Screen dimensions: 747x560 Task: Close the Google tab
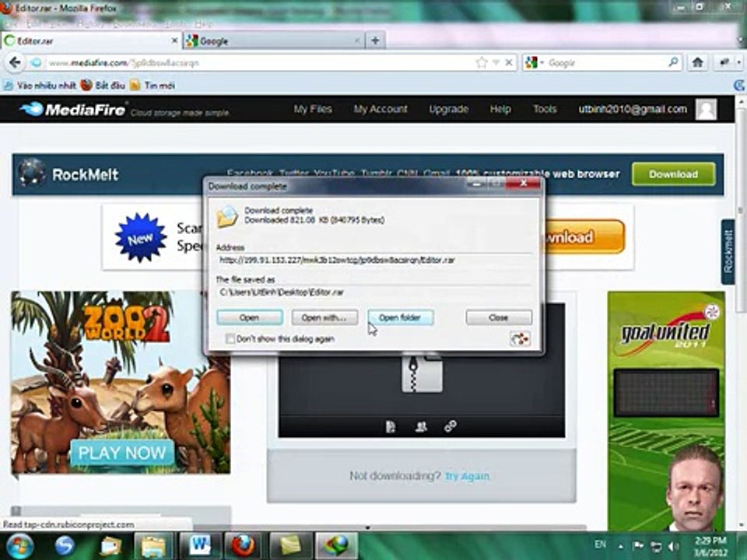tap(357, 41)
